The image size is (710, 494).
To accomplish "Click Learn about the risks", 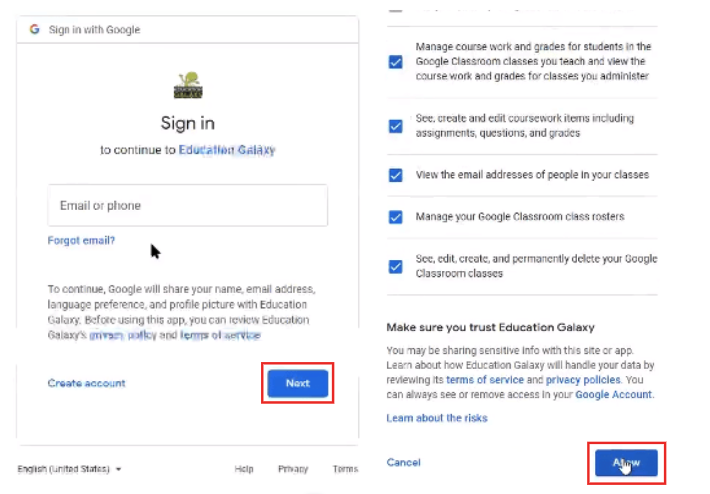I will click(x=437, y=418).
